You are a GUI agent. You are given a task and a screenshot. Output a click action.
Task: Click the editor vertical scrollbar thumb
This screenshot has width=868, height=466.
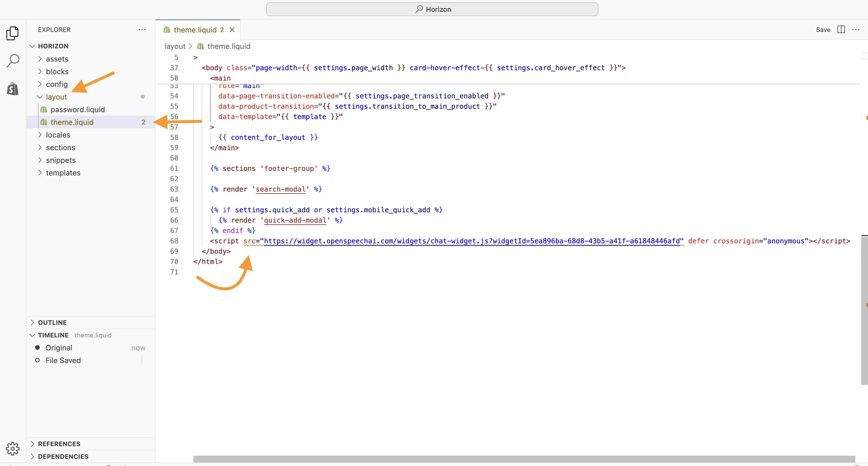tap(864, 310)
